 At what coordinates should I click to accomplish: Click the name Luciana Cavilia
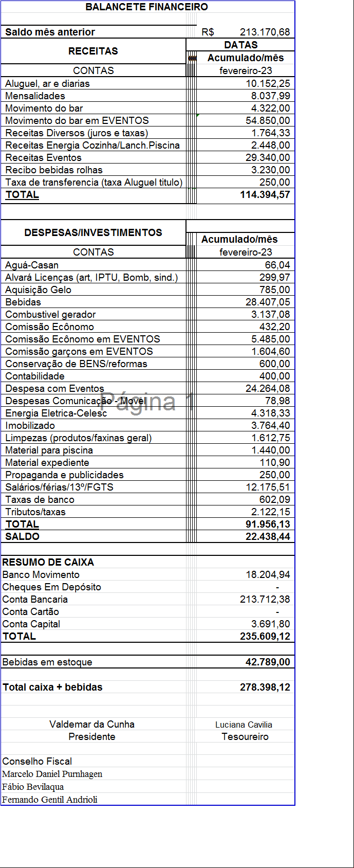244,725
